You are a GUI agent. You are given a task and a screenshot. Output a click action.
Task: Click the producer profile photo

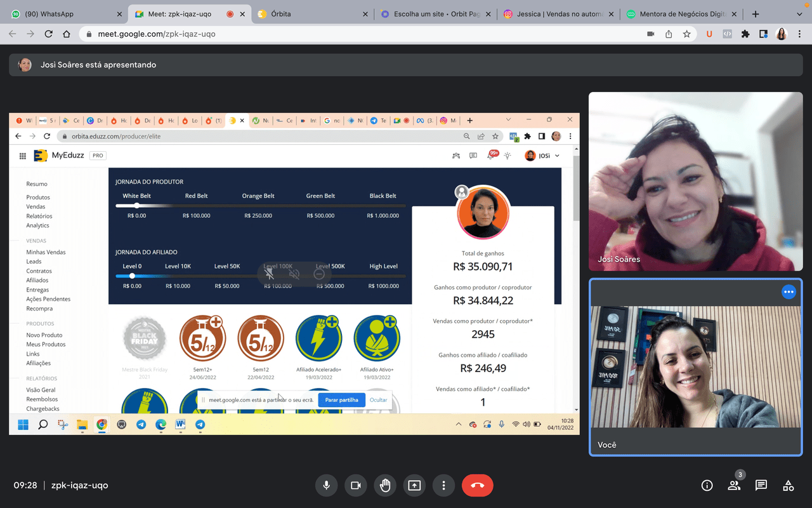click(x=483, y=212)
